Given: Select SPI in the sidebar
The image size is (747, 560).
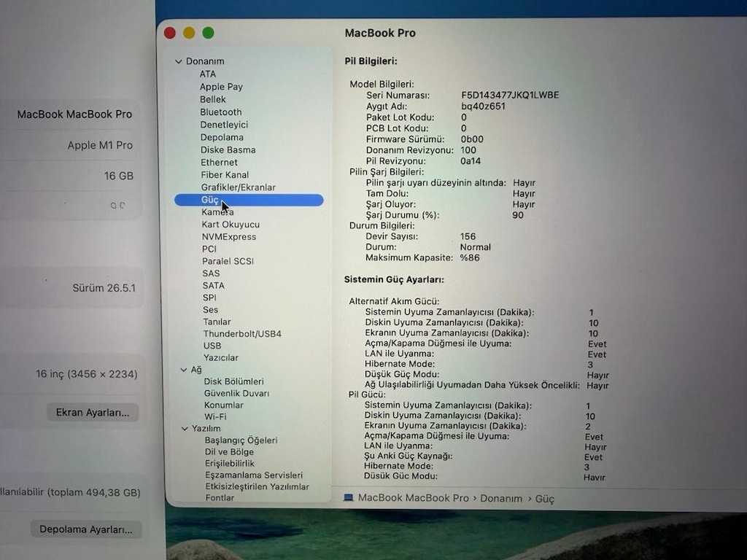Looking at the screenshot, I should (209, 297).
